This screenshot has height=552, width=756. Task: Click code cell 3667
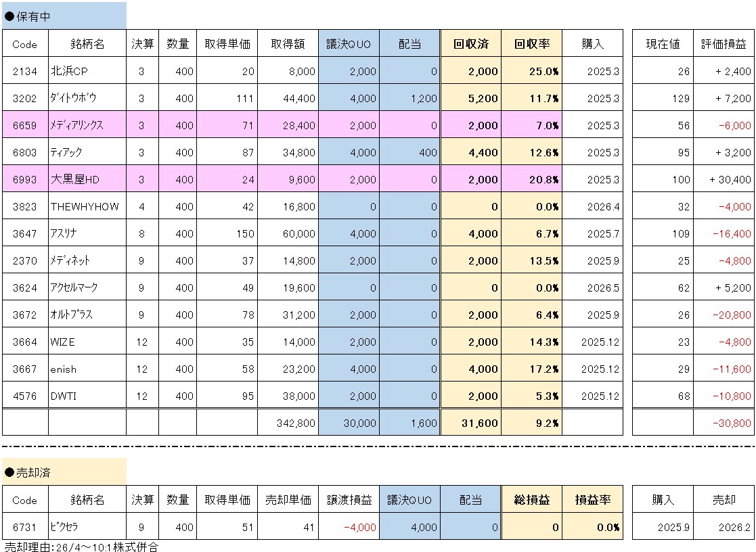[x=25, y=369]
